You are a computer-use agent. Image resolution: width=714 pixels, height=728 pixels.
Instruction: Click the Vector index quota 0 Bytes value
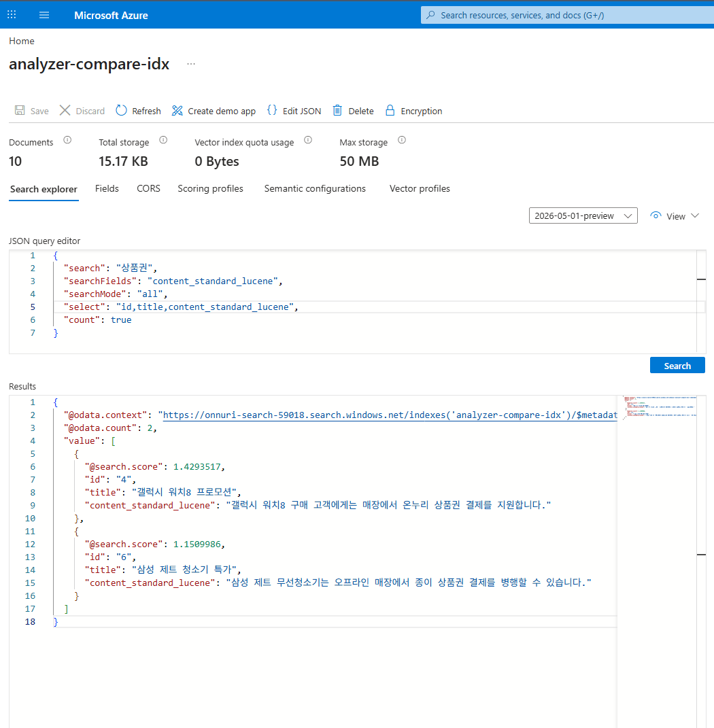[217, 162]
